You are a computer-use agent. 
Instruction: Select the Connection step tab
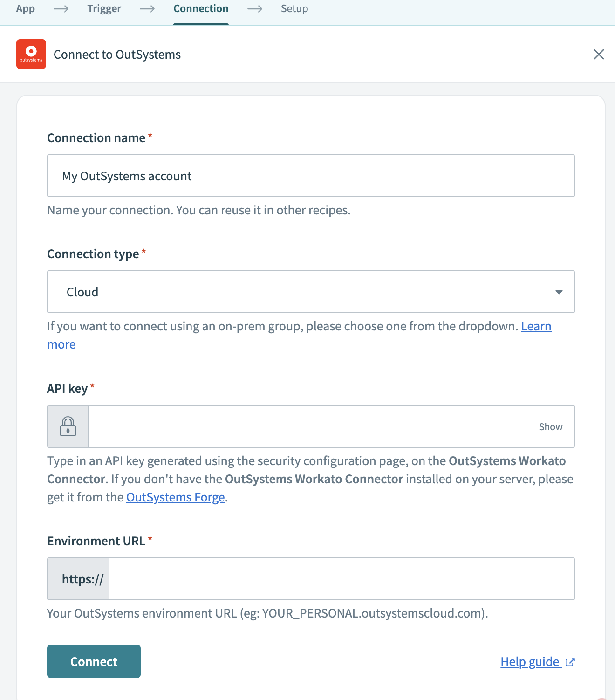[x=201, y=9]
